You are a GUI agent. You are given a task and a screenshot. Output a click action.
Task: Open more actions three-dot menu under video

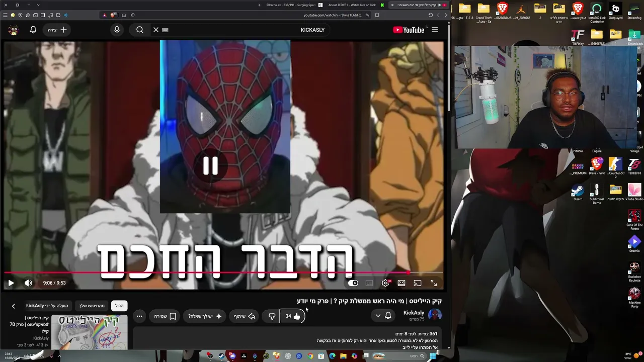click(139, 316)
